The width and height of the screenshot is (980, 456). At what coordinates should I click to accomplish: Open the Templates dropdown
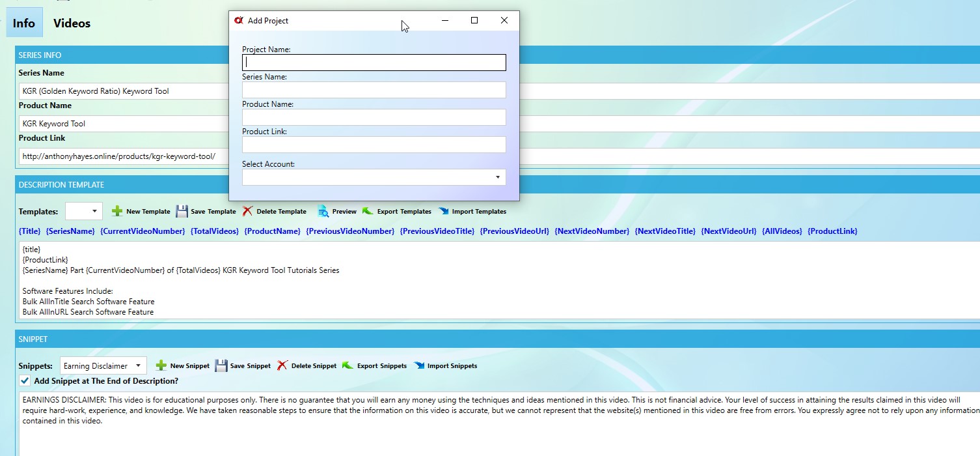click(x=84, y=211)
